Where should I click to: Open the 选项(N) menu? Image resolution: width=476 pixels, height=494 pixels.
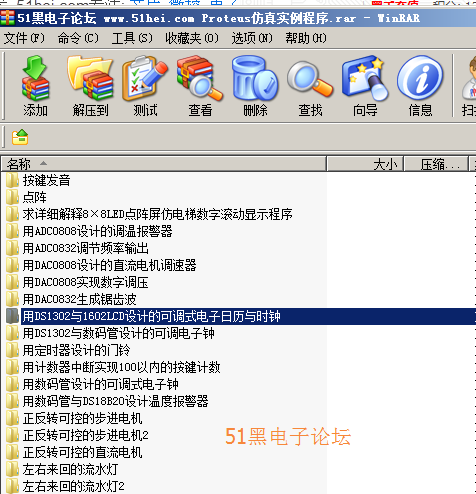point(252,38)
